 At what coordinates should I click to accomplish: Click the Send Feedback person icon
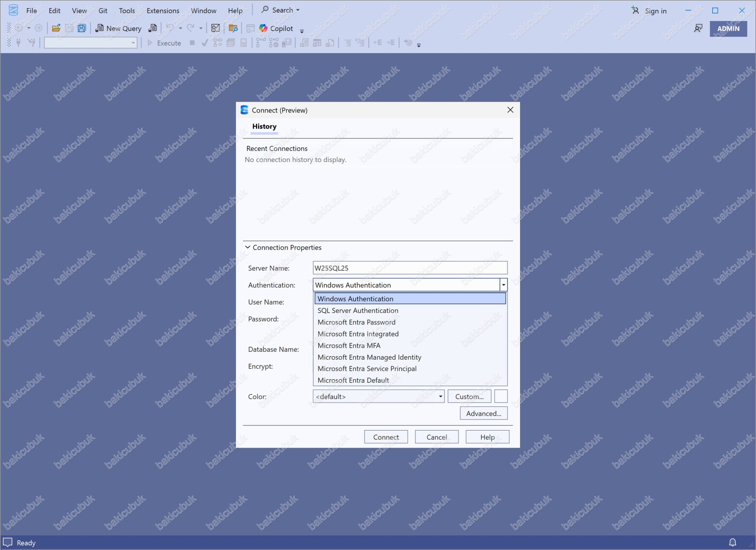coord(698,28)
